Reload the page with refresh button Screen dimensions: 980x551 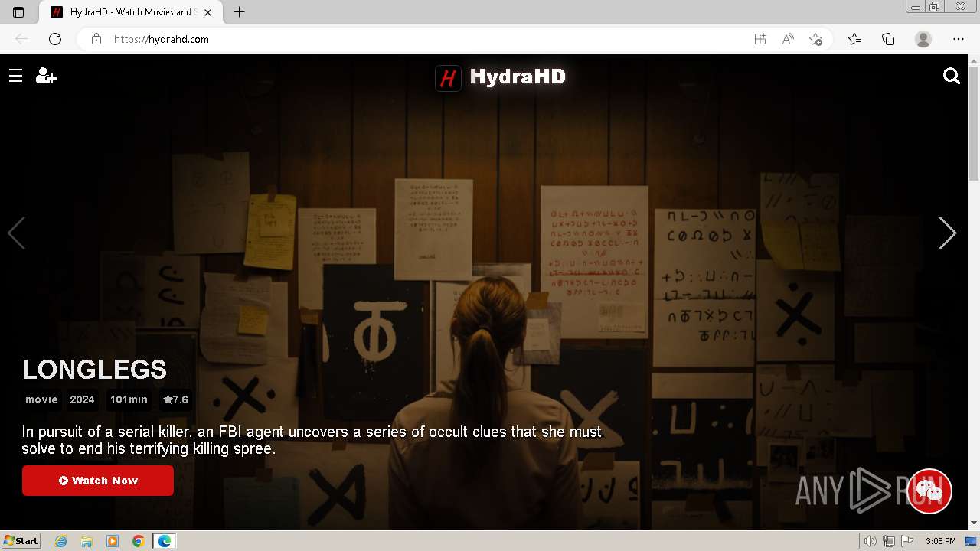pos(55,39)
